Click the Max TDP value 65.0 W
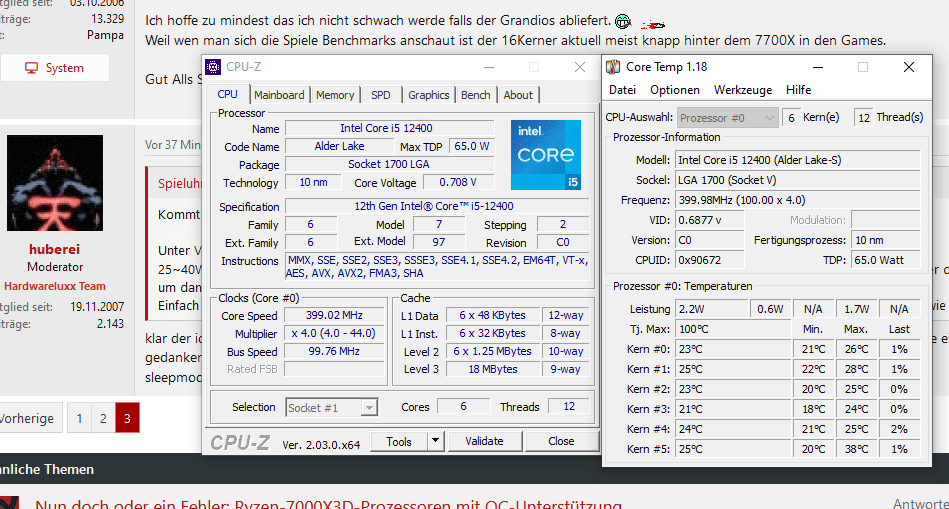Image resolution: width=949 pixels, height=509 pixels. click(471, 146)
